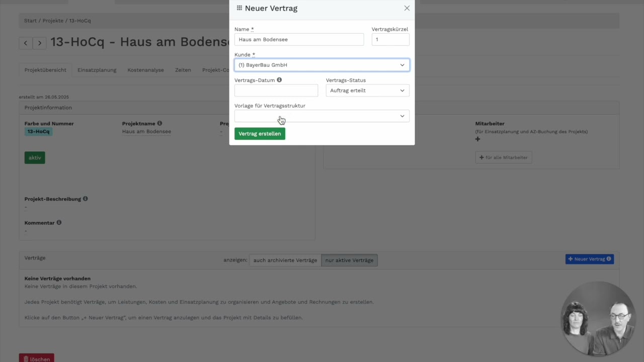The image size is (644, 362).
Task: Expand Vorlage für Vertragsstruktur dropdown
Action: (322, 116)
